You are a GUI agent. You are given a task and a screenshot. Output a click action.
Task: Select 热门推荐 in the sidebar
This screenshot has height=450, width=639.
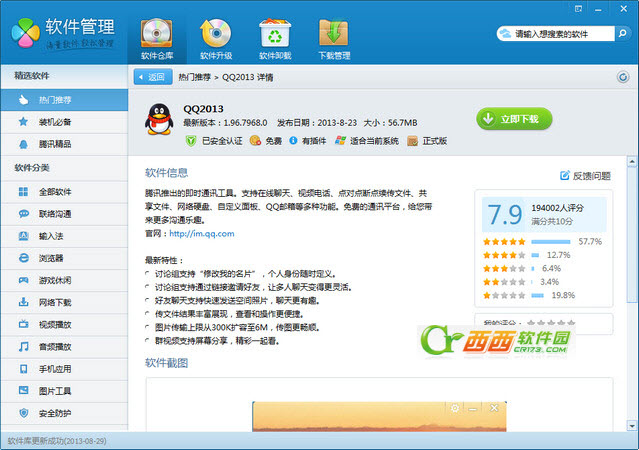click(x=64, y=100)
